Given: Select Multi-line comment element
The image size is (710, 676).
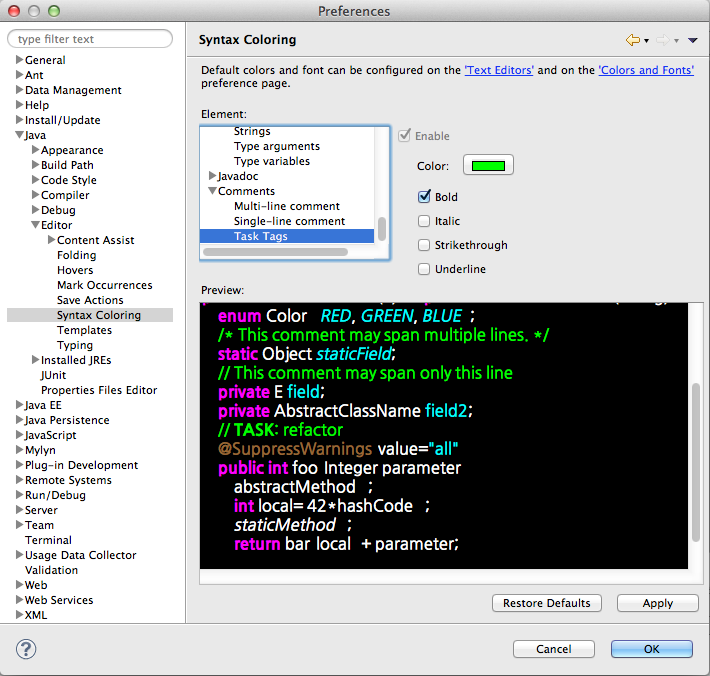Looking at the screenshot, I should point(287,206).
